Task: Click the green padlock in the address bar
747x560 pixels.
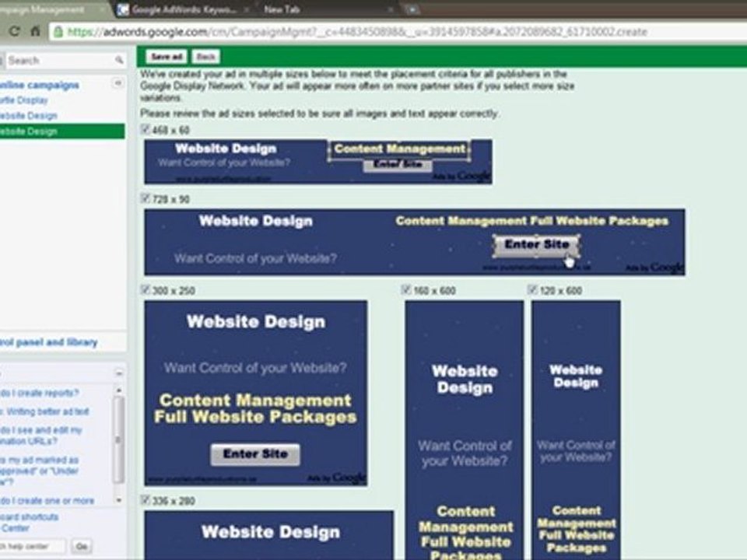Action: pos(58,32)
